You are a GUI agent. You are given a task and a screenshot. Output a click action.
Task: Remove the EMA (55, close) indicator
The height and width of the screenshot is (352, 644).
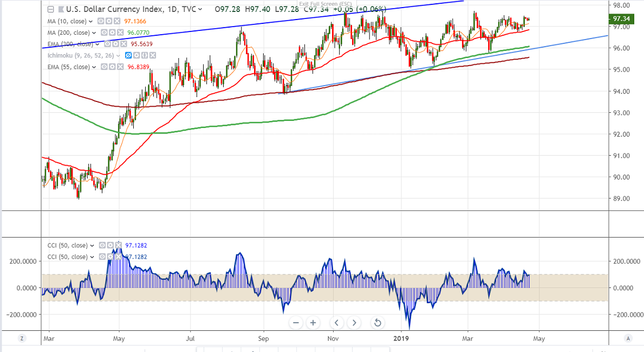click(x=120, y=67)
